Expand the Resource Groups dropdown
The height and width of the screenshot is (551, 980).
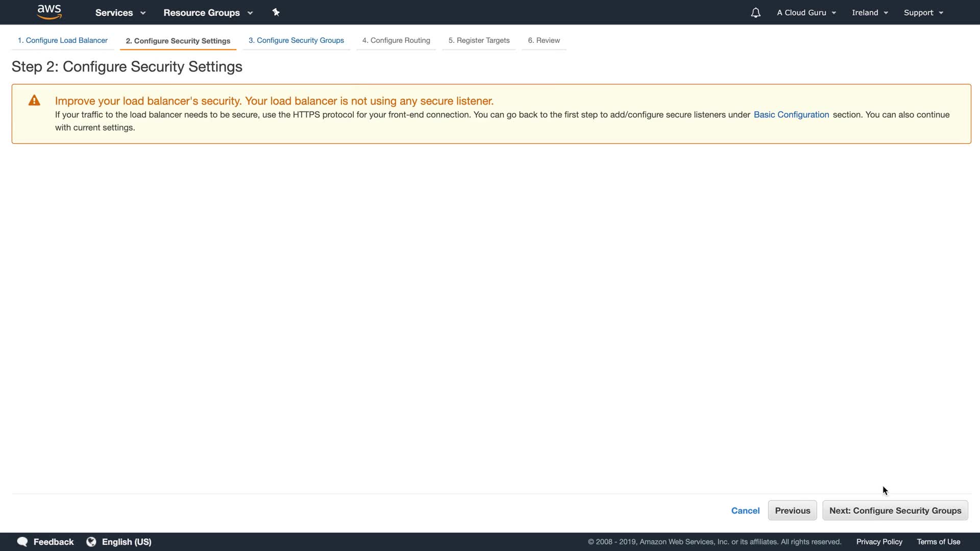tap(208, 13)
